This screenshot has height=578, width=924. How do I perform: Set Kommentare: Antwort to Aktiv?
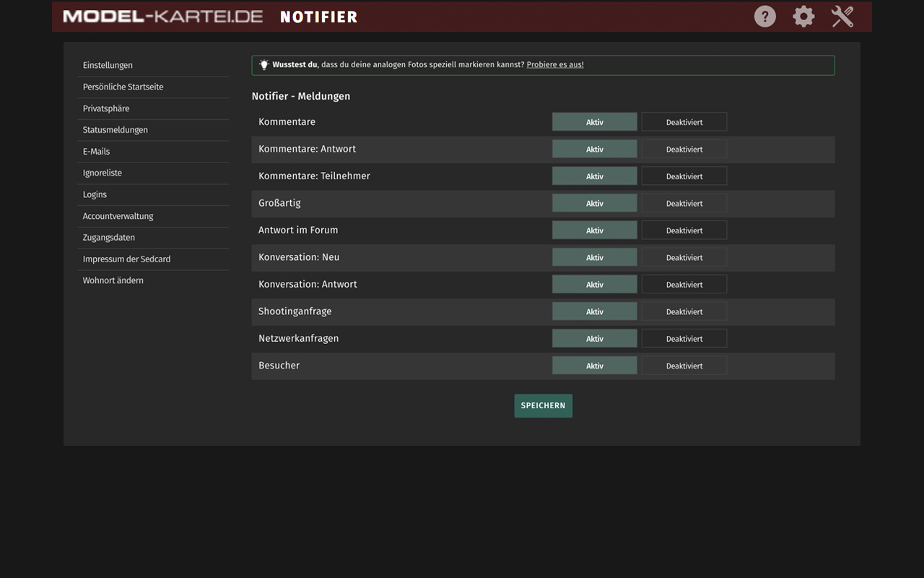(x=595, y=150)
